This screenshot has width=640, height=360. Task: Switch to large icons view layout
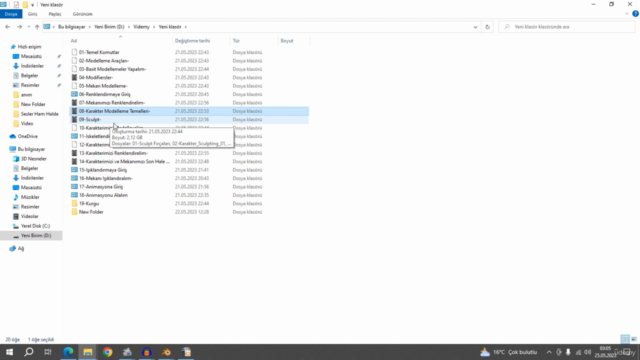tap(634, 339)
